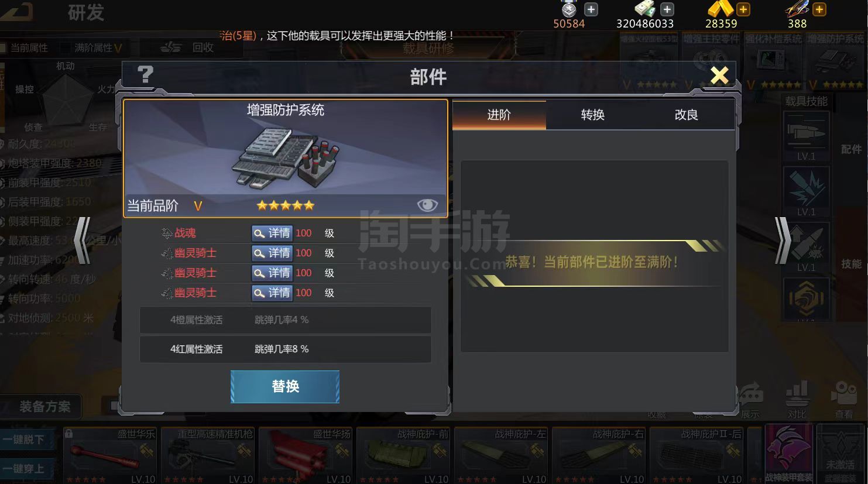Toggle the eye visibility icon on part
Image resolution: width=868 pixels, height=484 pixels.
427,205
